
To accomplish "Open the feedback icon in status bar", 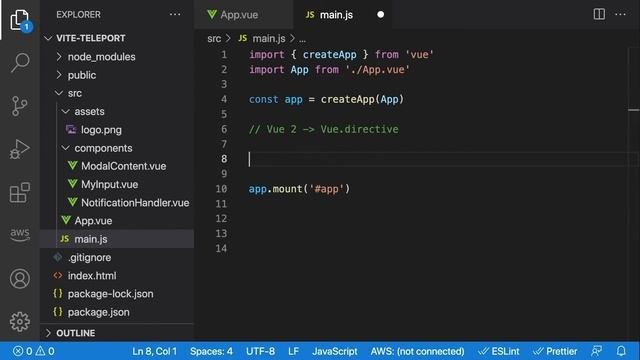I will [596, 351].
